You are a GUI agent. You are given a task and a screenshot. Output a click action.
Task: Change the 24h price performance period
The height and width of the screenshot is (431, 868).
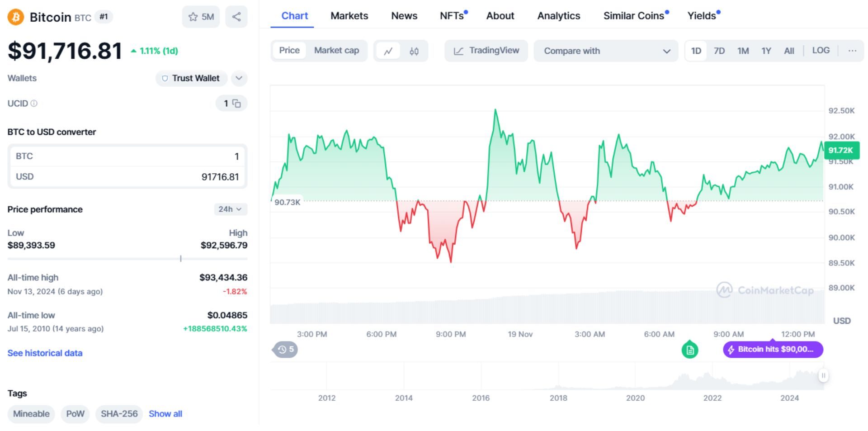point(230,209)
